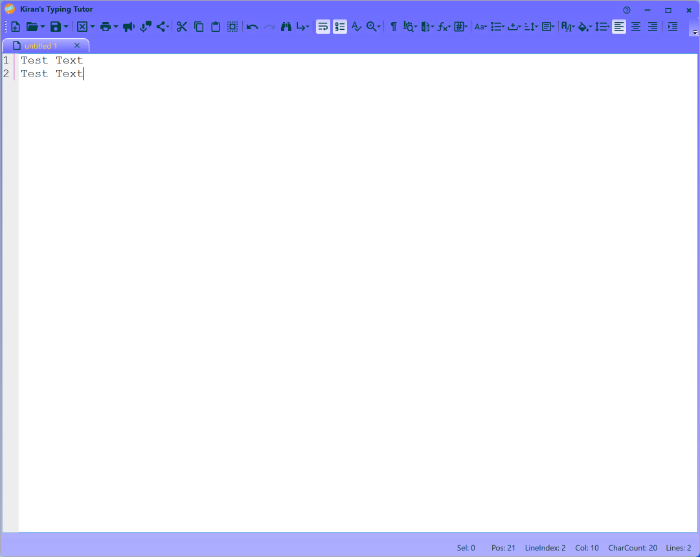Click the text block icon
Image resolution: width=700 pixels, height=557 pixels.
coord(546,27)
